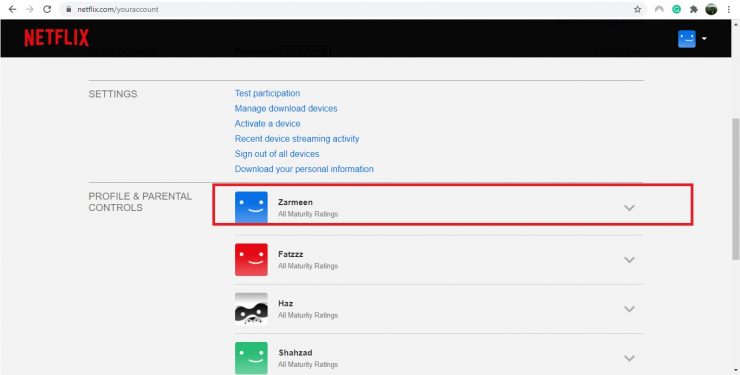The width and height of the screenshot is (740, 375).
Task: Click All Maturity Ratings under Haz
Action: point(308,315)
